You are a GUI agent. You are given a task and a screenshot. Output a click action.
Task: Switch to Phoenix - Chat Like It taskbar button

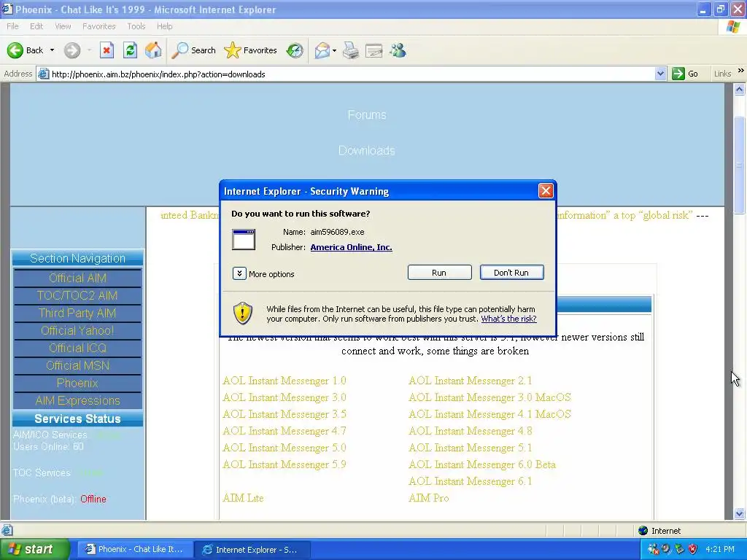[135, 549]
